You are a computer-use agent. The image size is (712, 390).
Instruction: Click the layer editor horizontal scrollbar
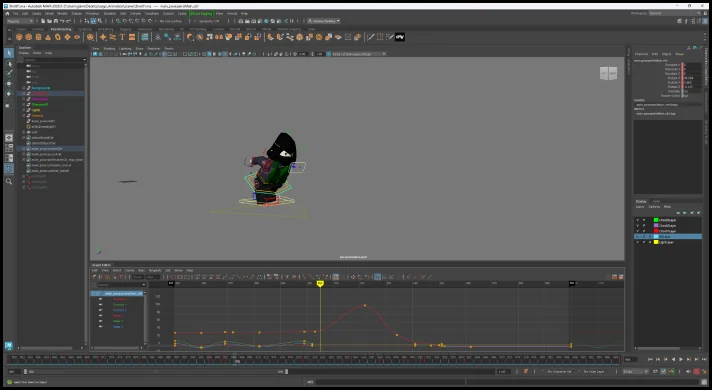pyautogui.click(x=658, y=348)
